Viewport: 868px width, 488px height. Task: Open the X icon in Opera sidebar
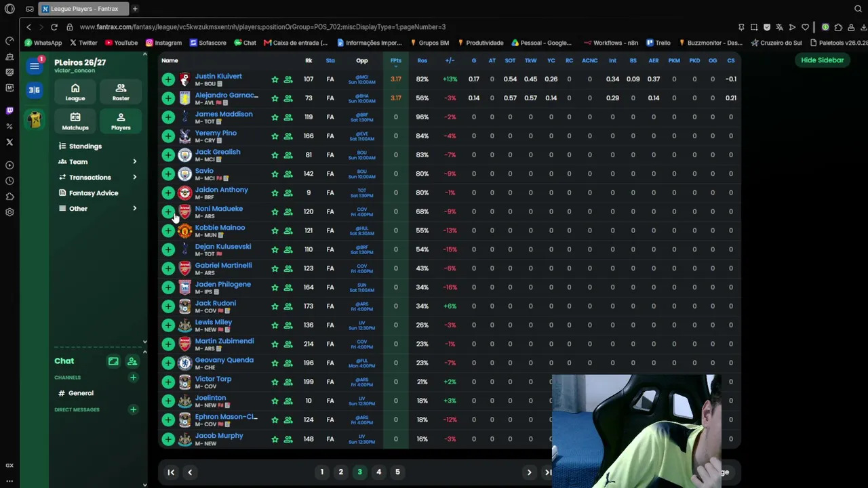coord(9,142)
